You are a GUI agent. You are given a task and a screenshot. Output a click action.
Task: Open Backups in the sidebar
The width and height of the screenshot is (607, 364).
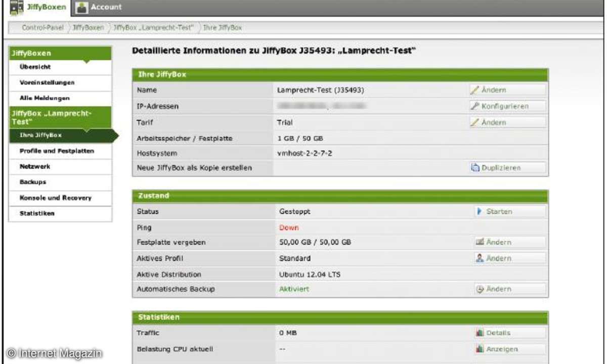tap(60, 182)
